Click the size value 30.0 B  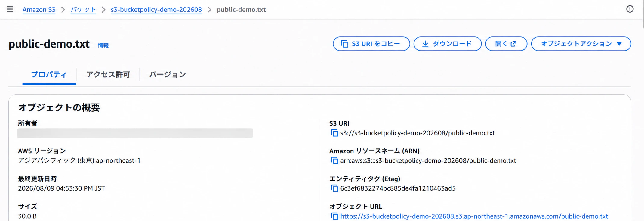(x=27, y=216)
